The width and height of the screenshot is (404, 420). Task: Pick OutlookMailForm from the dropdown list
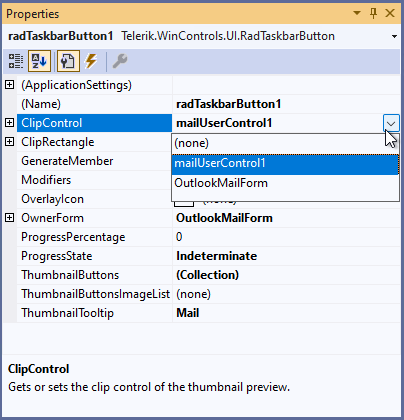[x=285, y=183]
